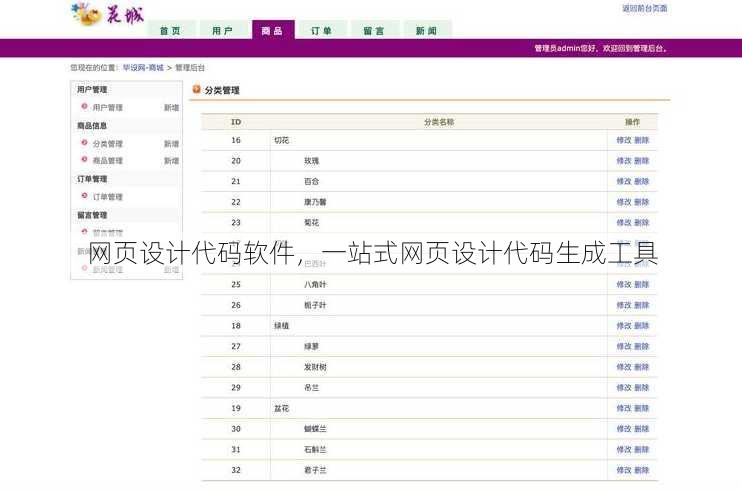Switch to the 新闻 tab
The height and width of the screenshot is (490, 742).
[x=426, y=30]
